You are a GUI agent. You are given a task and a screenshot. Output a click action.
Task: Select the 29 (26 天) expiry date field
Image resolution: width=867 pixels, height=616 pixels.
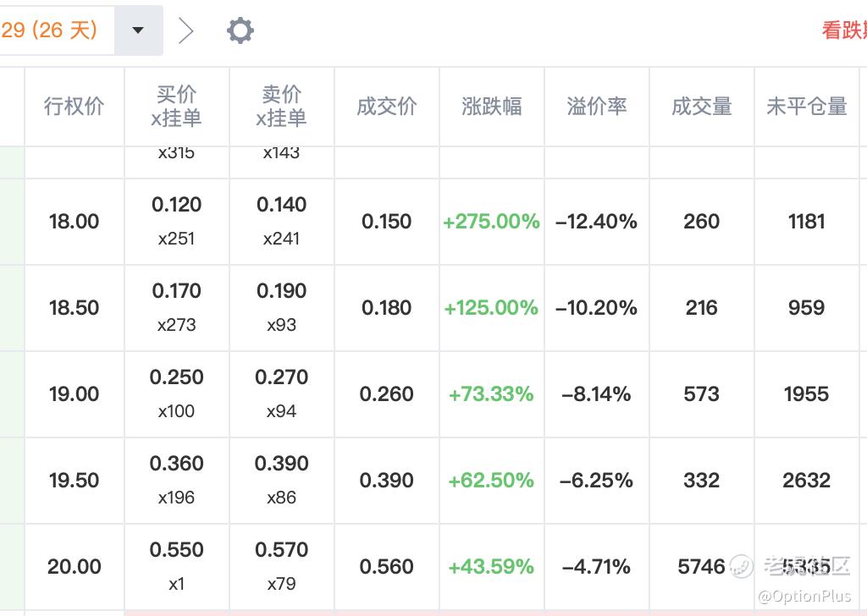click(51, 31)
